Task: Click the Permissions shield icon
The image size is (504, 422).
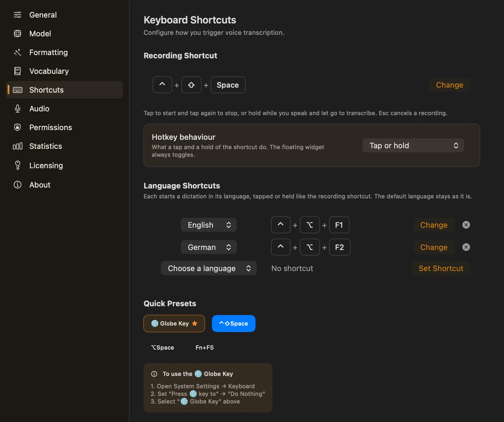Action: [18, 127]
